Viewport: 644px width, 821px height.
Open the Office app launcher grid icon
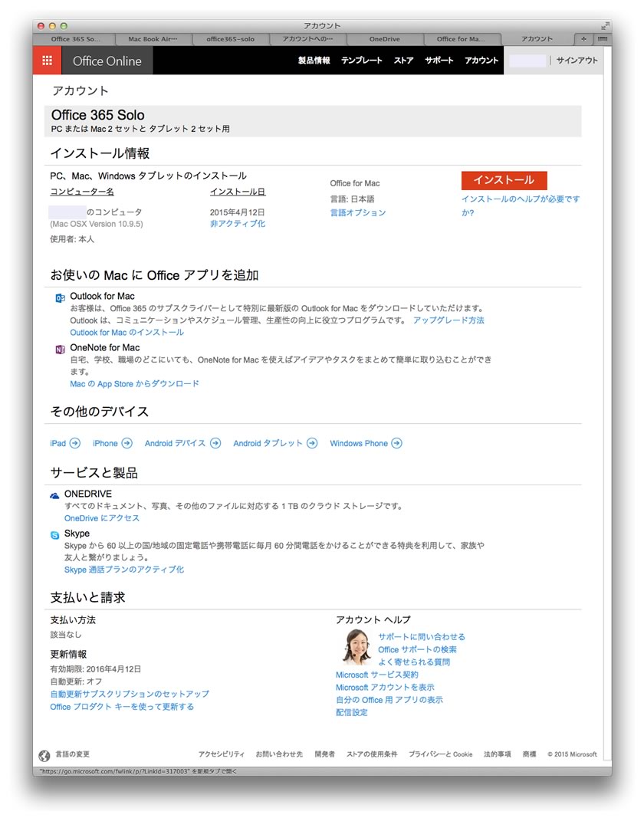click(x=47, y=61)
